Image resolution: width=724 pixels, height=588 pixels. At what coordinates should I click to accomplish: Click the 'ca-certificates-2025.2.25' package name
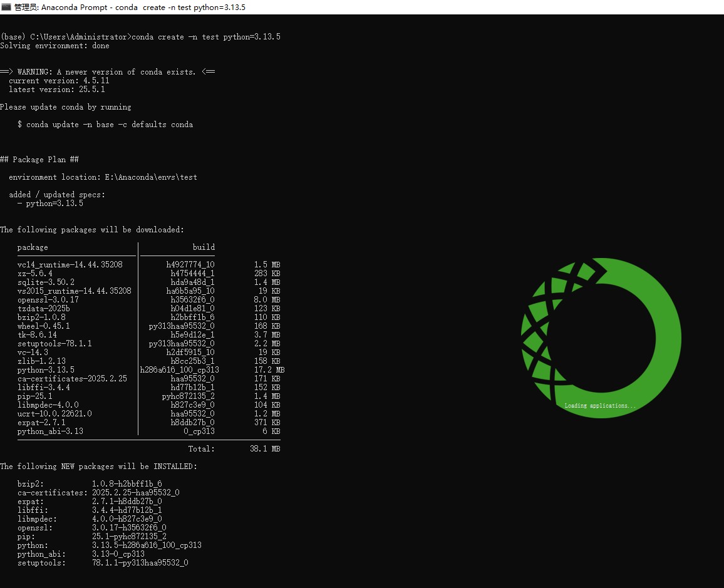point(72,379)
